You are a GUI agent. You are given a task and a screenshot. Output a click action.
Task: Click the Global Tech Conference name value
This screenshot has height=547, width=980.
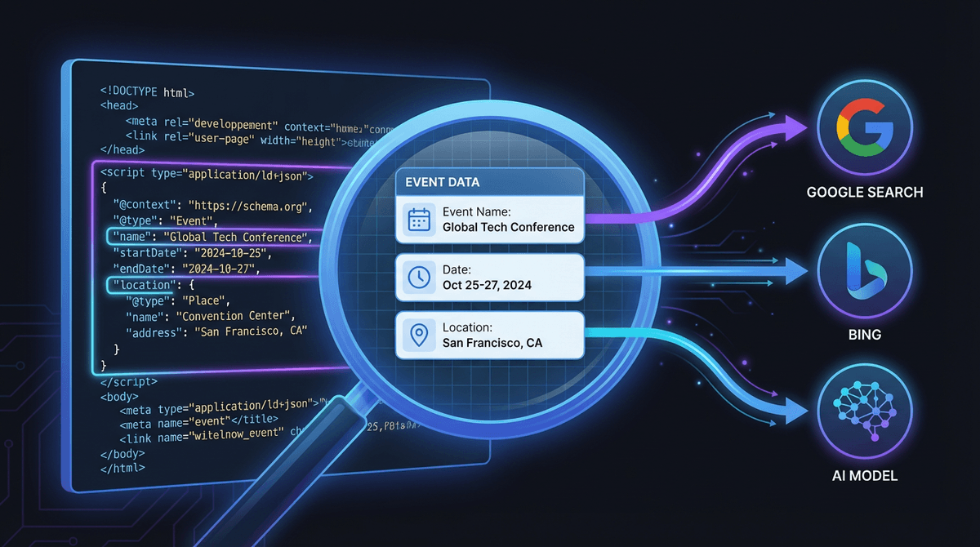tap(237, 236)
